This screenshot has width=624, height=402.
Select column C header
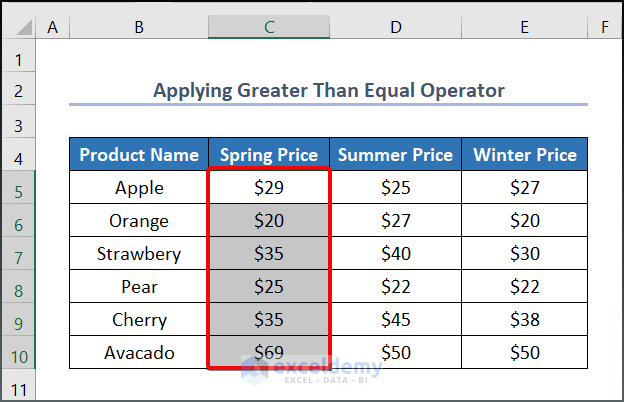click(x=268, y=28)
